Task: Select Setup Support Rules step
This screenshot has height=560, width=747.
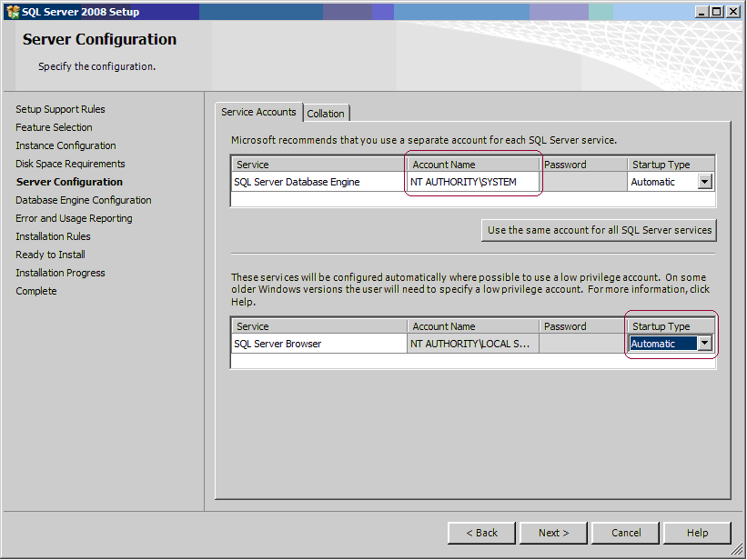Action: coord(60,109)
